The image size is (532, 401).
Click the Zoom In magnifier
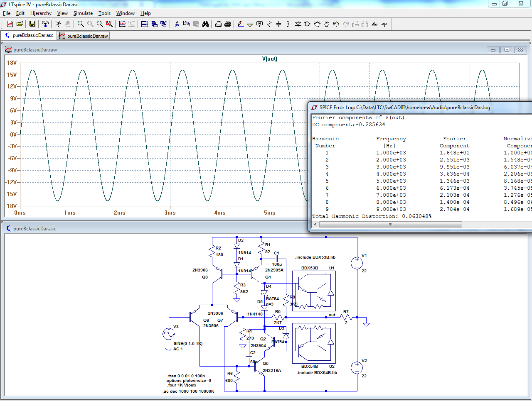pos(81,24)
